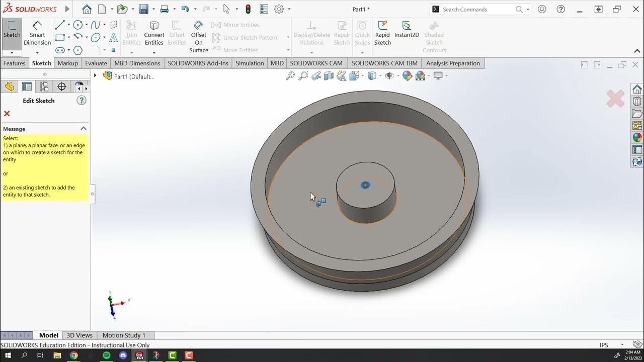
Task: Click the Save icon
Action: coord(143,9)
